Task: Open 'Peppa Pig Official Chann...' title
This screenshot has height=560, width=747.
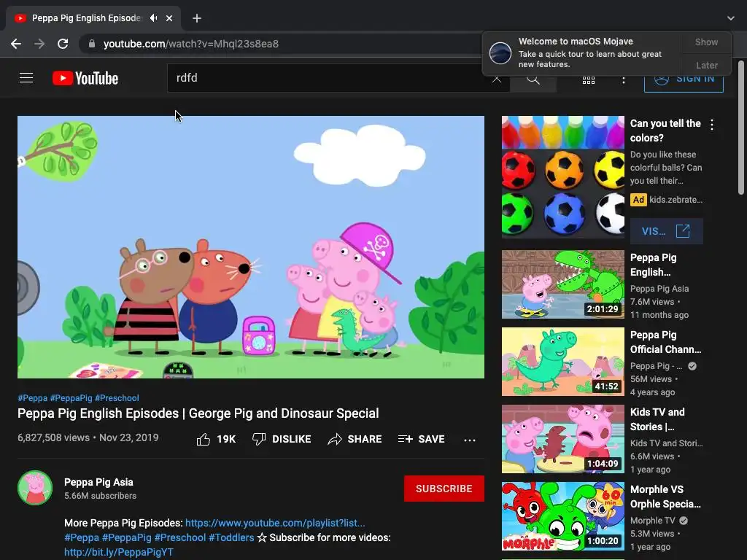Action: 665,342
